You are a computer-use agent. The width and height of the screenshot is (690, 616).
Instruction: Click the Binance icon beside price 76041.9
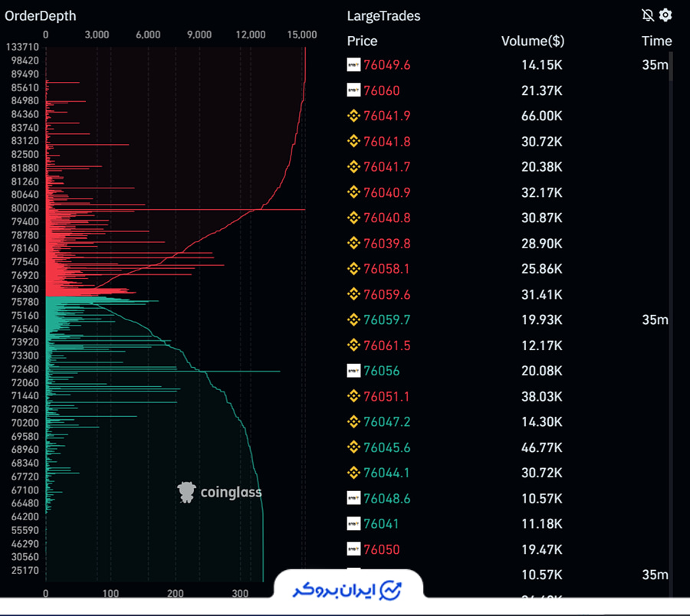click(353, 116)
